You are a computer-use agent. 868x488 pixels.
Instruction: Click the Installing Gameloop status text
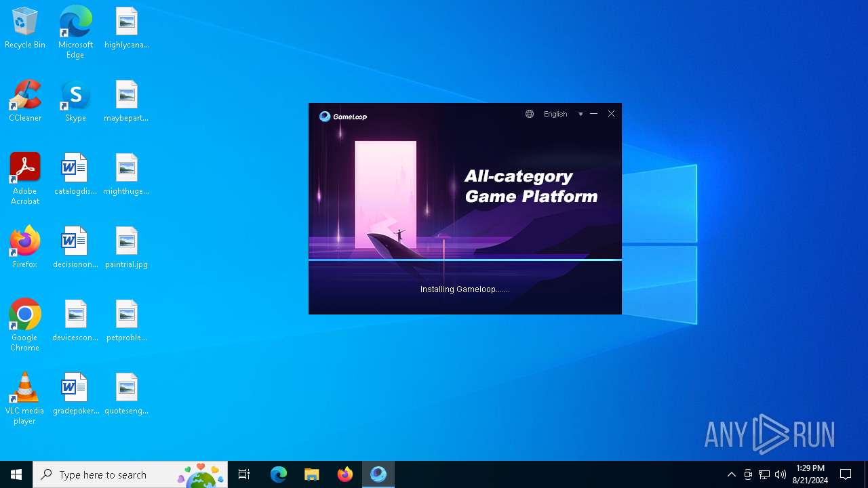click(465, 289)
